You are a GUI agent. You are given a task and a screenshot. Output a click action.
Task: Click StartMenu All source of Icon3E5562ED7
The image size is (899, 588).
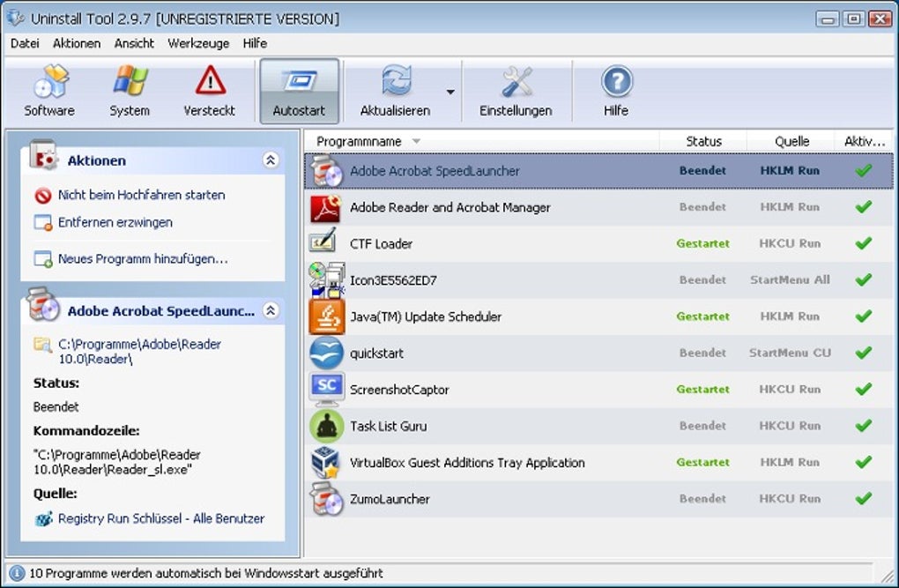coord(790,280)
